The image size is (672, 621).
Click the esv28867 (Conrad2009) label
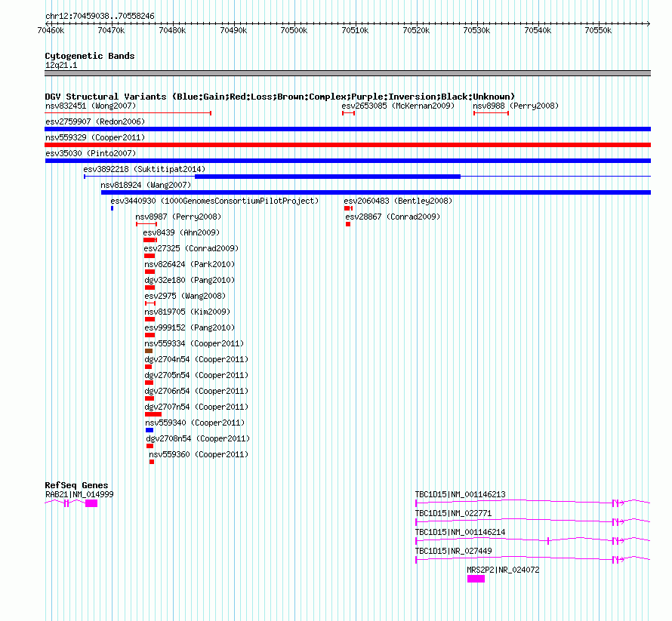tap(393, 217)
